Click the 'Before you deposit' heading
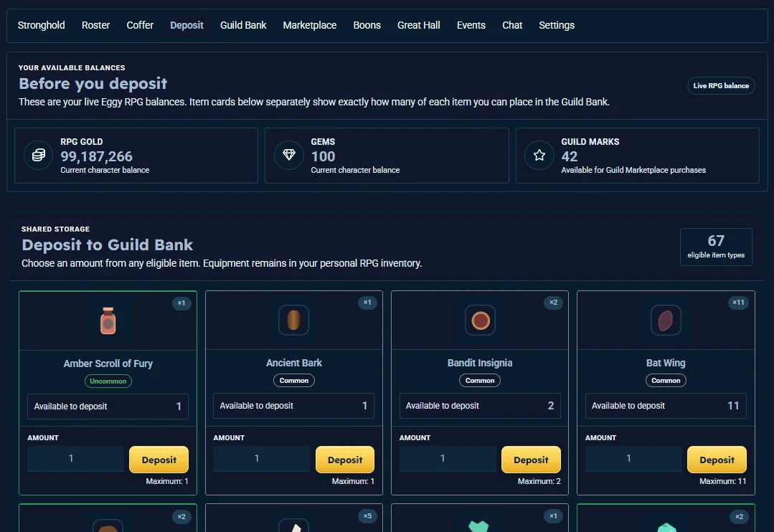Image resolution: width=774 pixels, height=532 pixels. point(93,83)
